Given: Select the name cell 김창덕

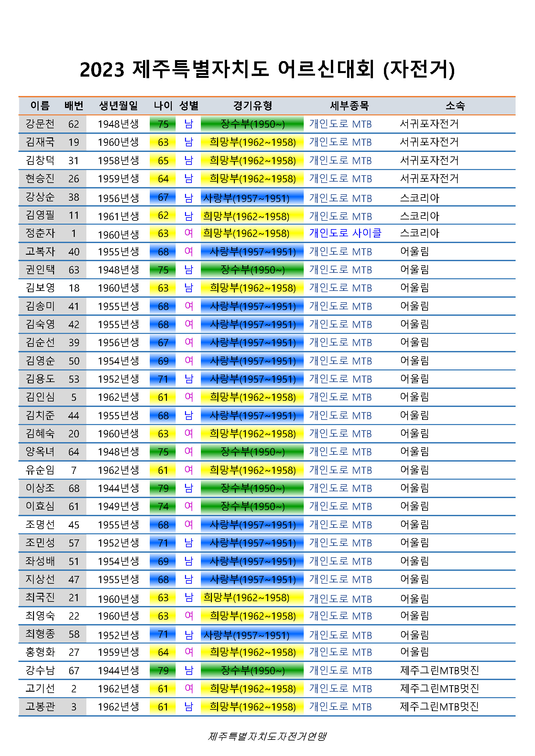Looking at the screenshot, I should coord(40,160).
